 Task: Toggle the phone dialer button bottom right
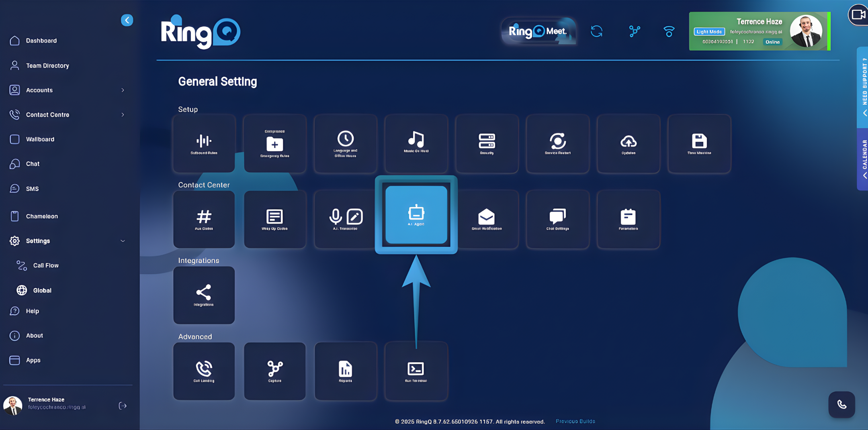coord(842,405)
